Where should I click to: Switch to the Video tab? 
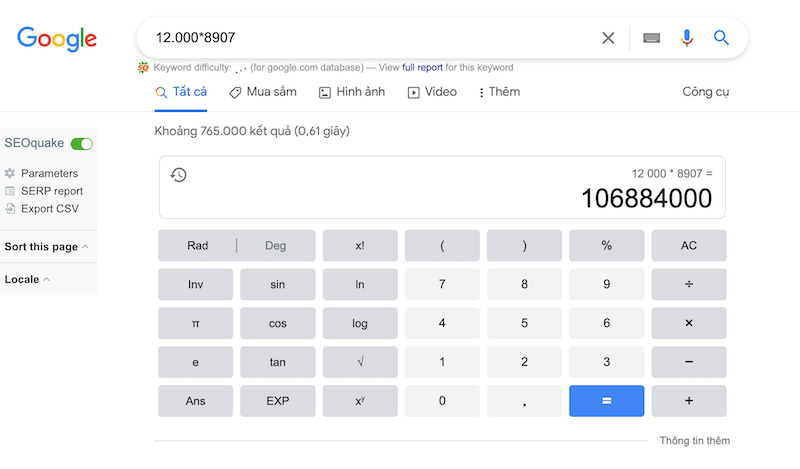pyautogui.click(x=432, y=92)
